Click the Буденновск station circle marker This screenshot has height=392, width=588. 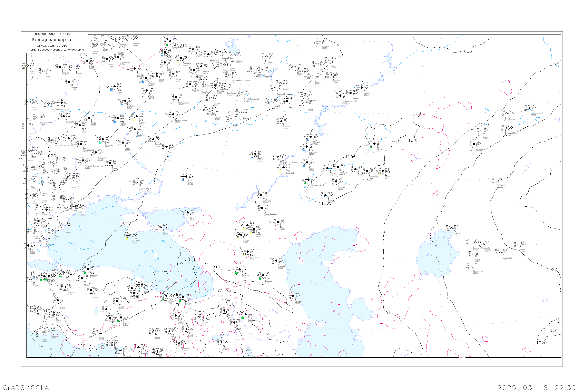[248, 251]
